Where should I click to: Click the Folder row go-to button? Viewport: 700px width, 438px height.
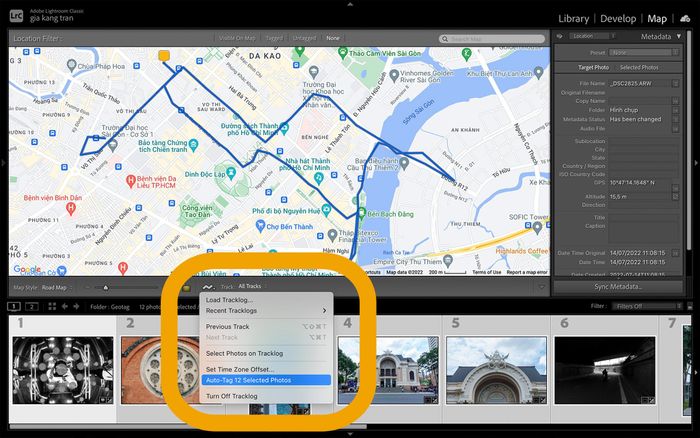[x=676, y=110]
